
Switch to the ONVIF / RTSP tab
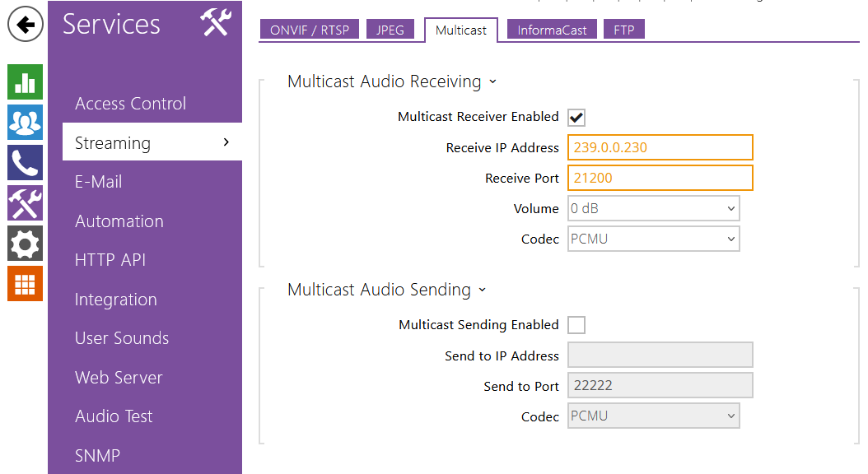point(310,30)
